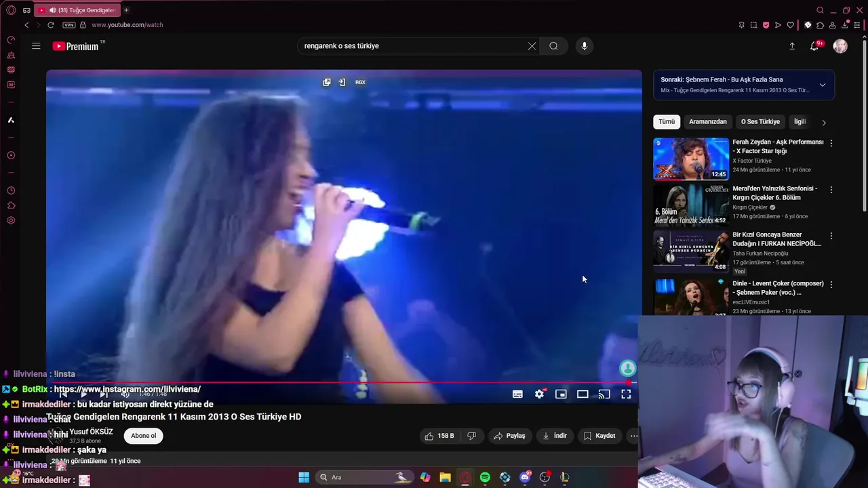Open GX Corner gamepad icon
Viewport: 868px width, 488px height.
point(26,10)
